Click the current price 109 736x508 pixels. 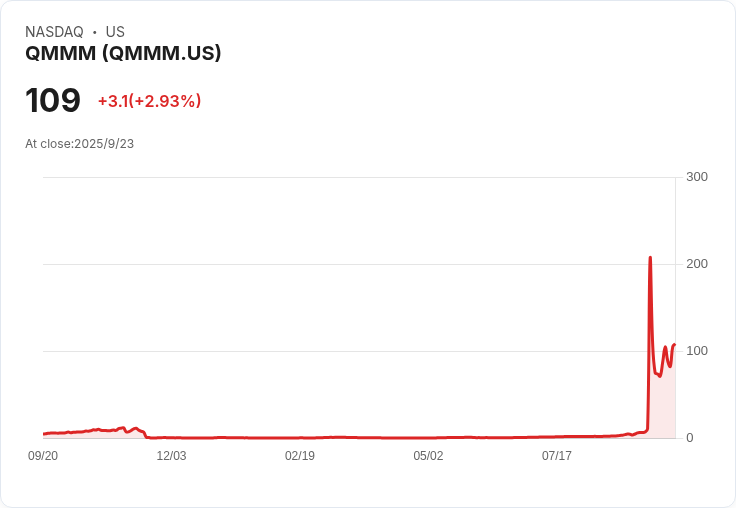tap(53, 100)
